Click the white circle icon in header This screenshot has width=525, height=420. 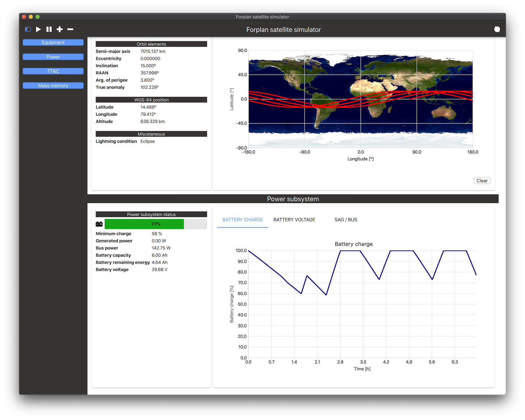coord(497,30)
